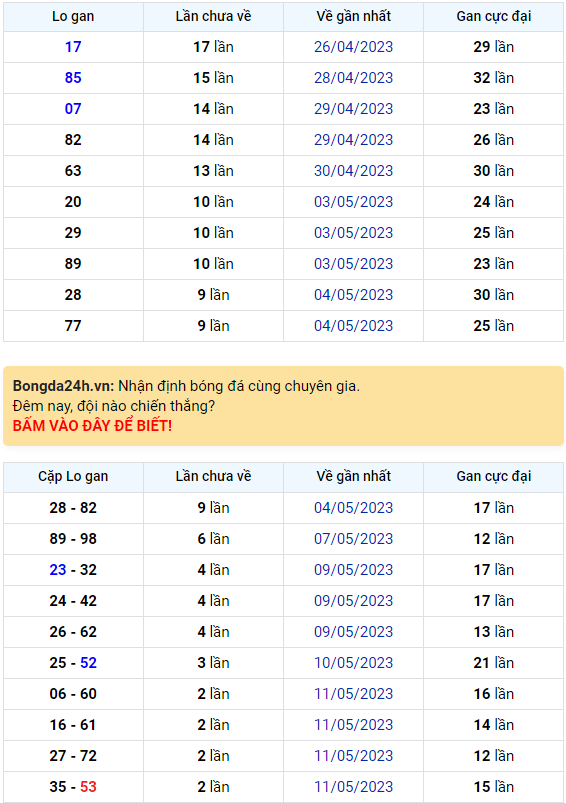The height and width of the screenshot is (803, 566).
Task: Click date 04/05/2023 in row 28 of top table
Action: coord(353,295)
